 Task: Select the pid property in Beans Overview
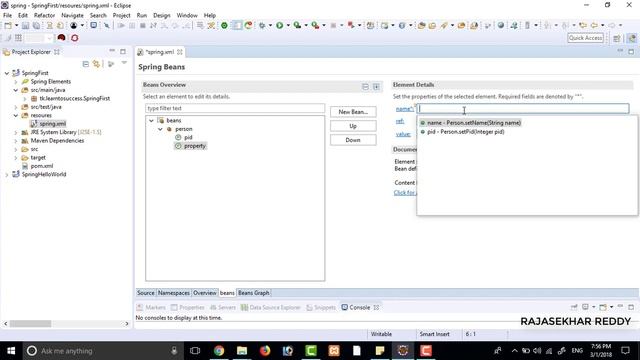pos(184,138)
